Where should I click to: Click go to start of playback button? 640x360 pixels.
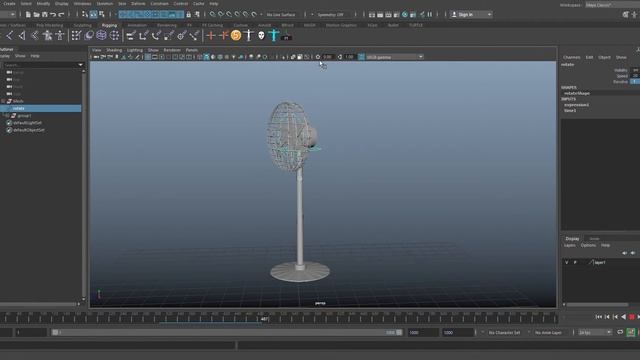598,317
